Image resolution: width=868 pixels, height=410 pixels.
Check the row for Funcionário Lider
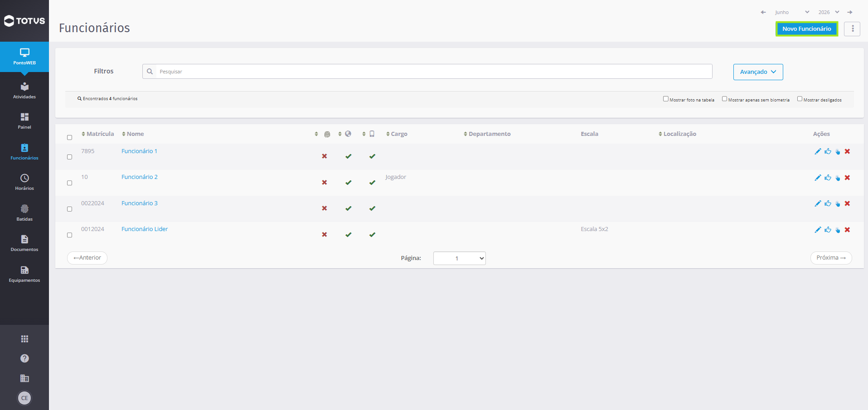tap(69, 235)
